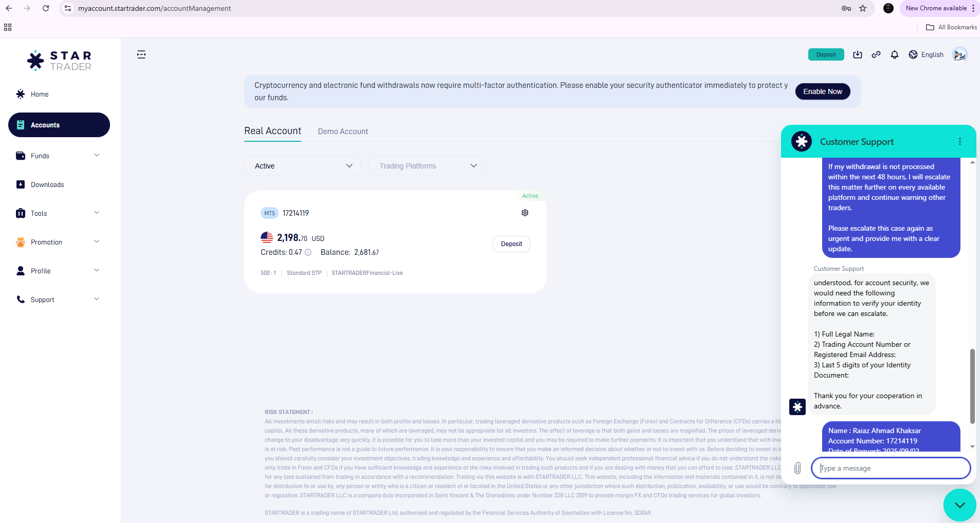Expand the Promotion submenu chevron
The width and height of the screenshot is (980, 523).
click(x=97, y=241)
